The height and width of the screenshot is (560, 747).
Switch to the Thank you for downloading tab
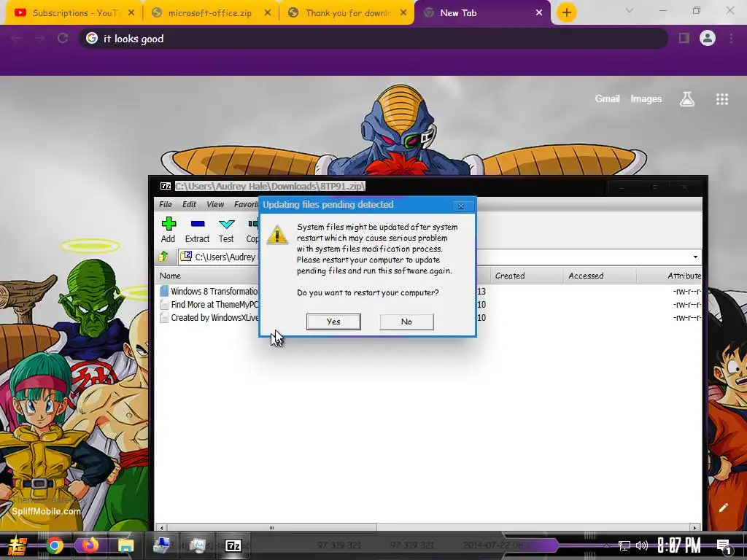click(x=347, y=13)
